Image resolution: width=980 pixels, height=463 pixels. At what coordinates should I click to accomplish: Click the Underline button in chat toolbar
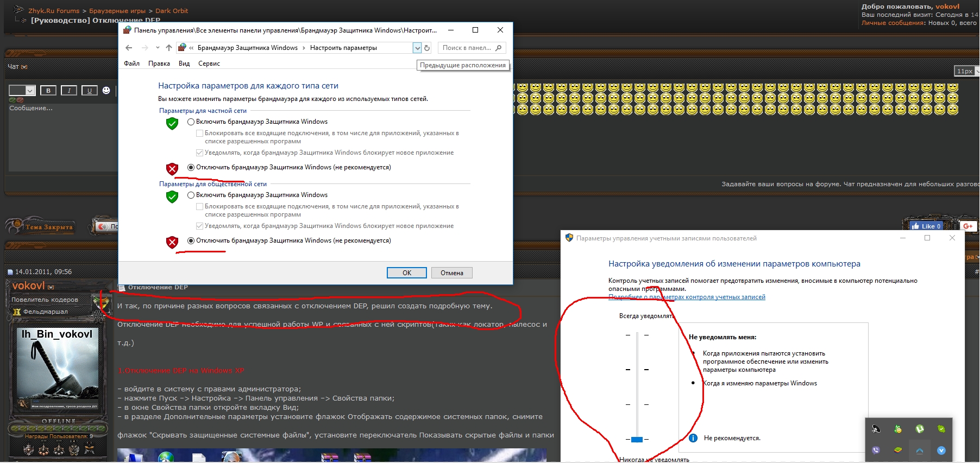[90, 91]
